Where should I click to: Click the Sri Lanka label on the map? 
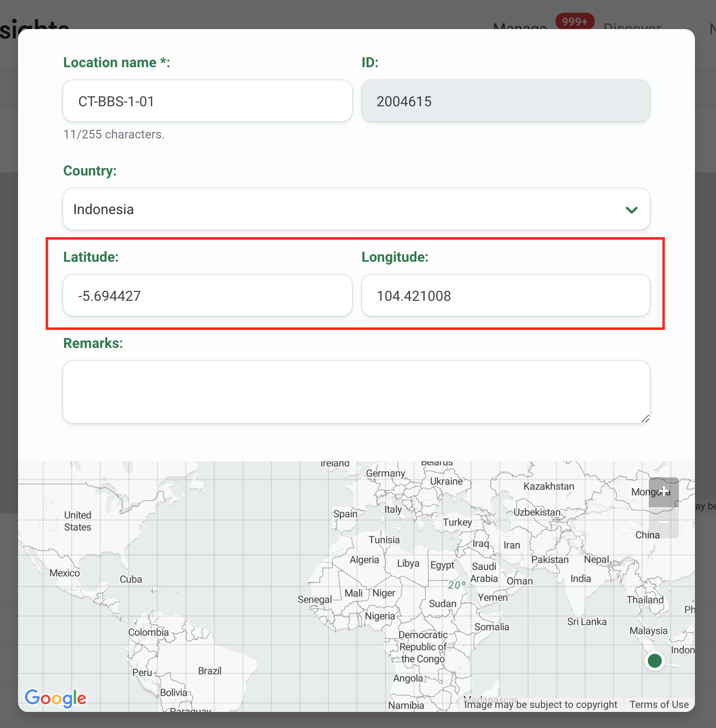[x=587, y=622]
